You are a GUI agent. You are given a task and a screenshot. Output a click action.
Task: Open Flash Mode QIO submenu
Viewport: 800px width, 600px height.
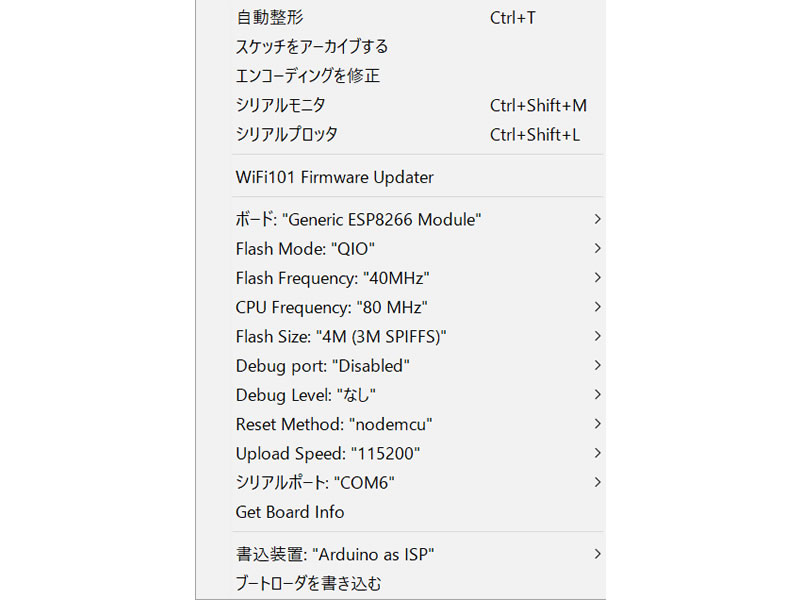coord(306,249)
